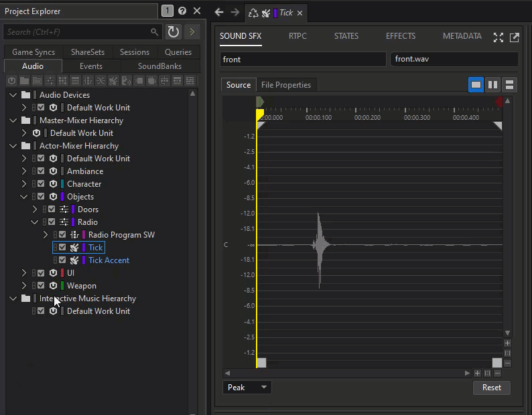Viewport: 532px width, 415px height.
Task: Select the side-by-side split layout icon
Action: (x=492, y=84)
